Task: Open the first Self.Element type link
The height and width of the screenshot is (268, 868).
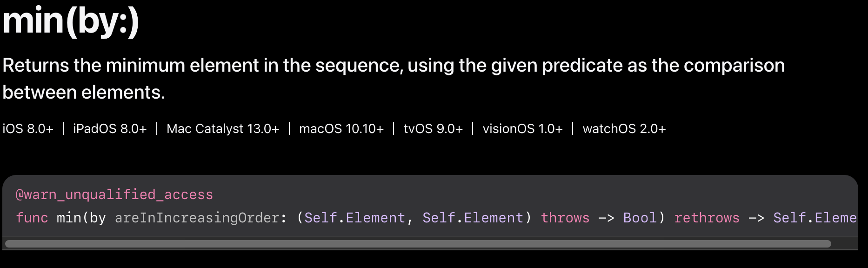Action: (x=355, y=218)
